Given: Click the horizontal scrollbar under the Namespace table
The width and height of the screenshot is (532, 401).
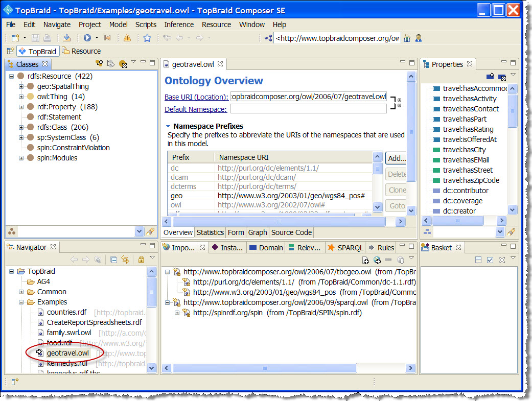Looking at the screenshot, I should point(279,221).
